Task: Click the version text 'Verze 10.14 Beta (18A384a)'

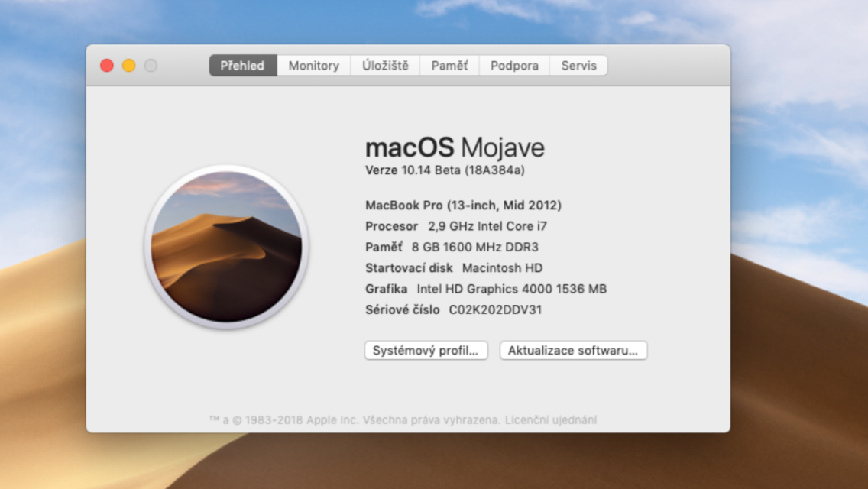Action: [x=445, y=170]
